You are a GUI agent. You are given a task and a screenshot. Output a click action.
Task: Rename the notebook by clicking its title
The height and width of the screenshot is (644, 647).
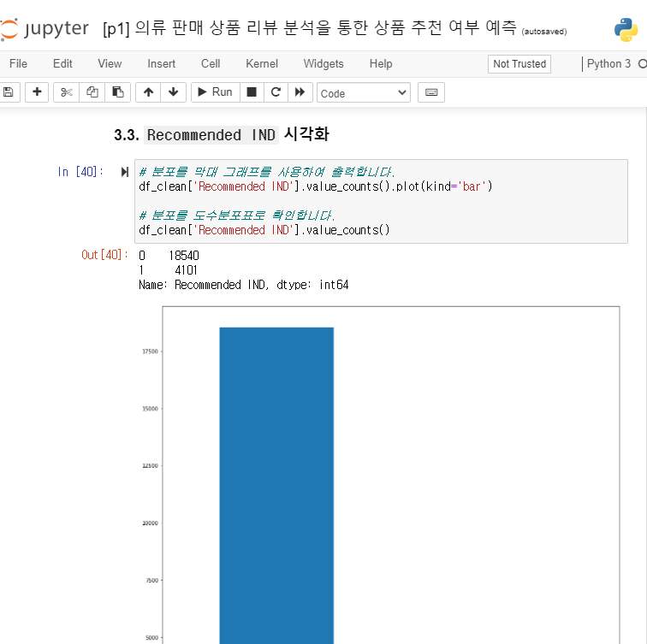[310, 28]
